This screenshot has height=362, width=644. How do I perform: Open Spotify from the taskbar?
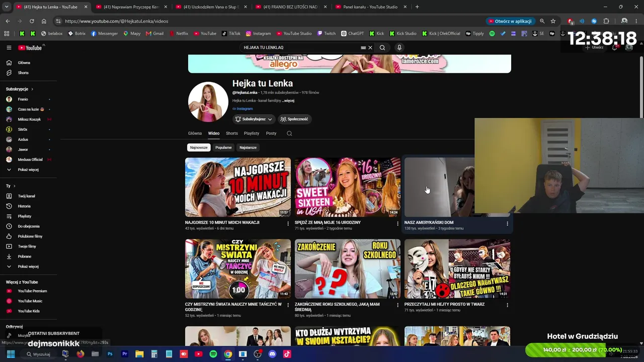(x=213, y=354)
